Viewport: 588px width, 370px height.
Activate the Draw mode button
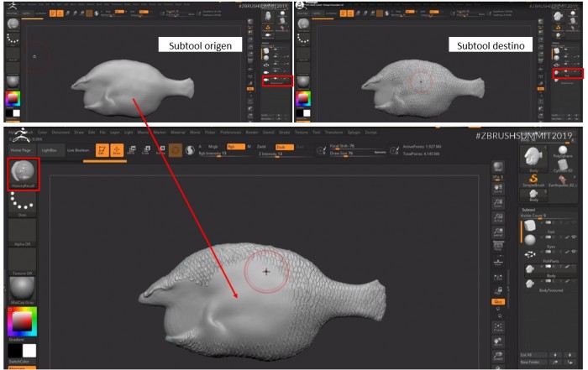[x=116, y=150]
